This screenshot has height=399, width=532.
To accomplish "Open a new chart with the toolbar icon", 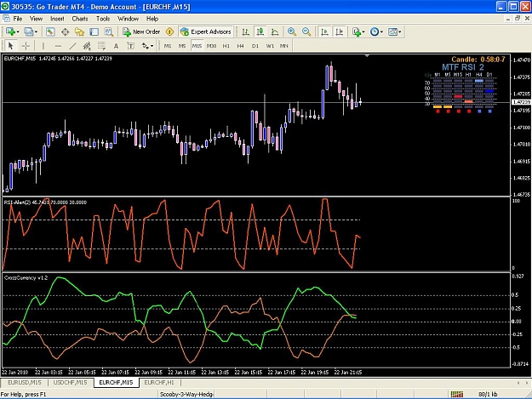I will coord(10,31).
